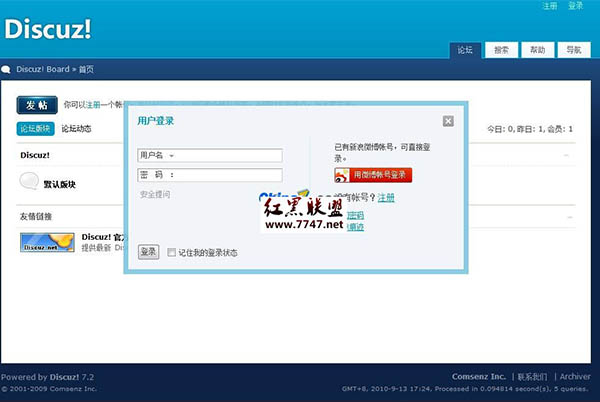
Task: Open the Discuz! Board breadcrumb link
Action: click(x=43, y=69)
